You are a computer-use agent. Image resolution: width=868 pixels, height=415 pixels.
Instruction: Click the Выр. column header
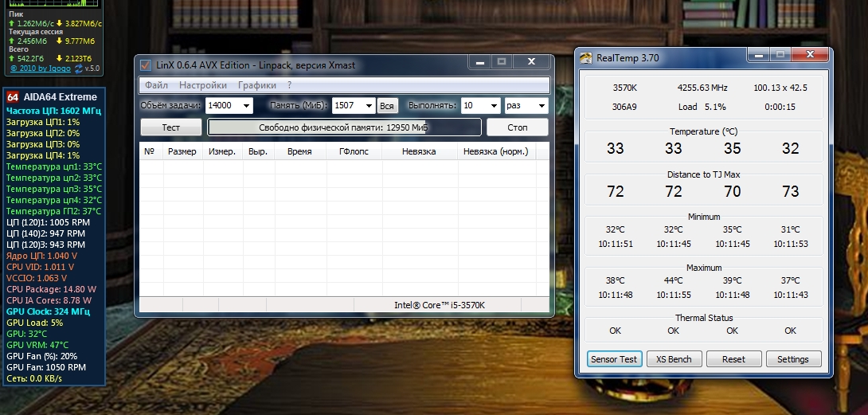coord(259,151)
